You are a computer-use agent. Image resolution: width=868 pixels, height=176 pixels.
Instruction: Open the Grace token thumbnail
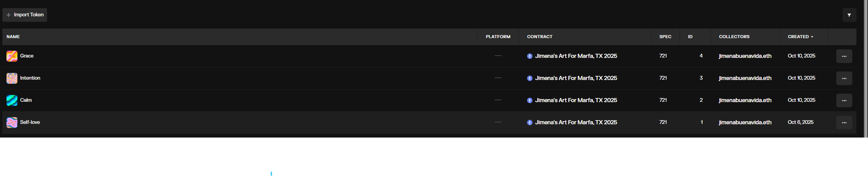point(12,56)
